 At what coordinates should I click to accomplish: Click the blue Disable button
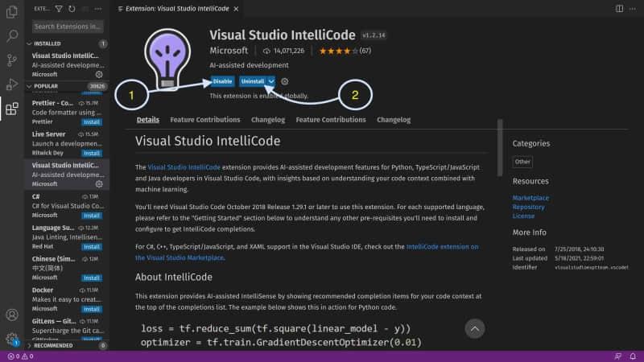[222, 81]
